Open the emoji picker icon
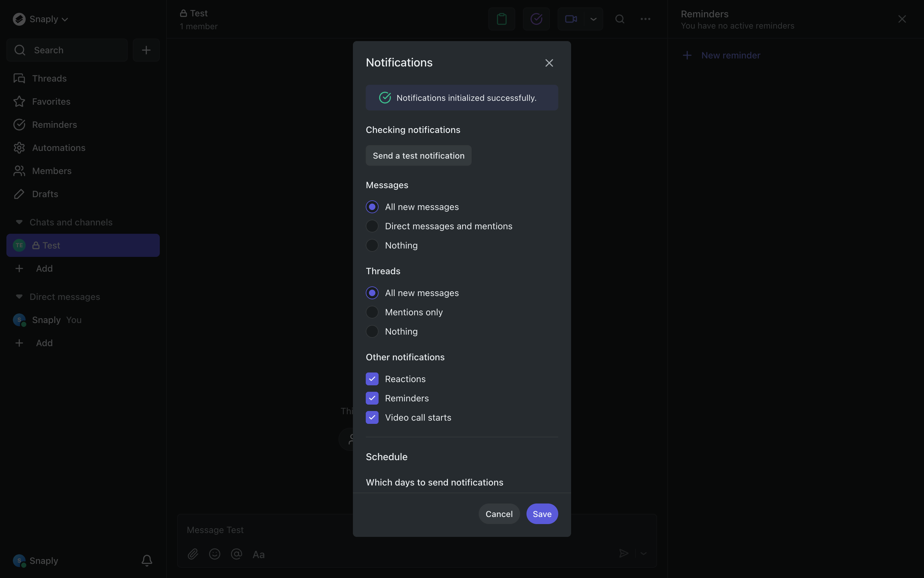The height and width of the screenshot is (578, 924). pos(215,554)
